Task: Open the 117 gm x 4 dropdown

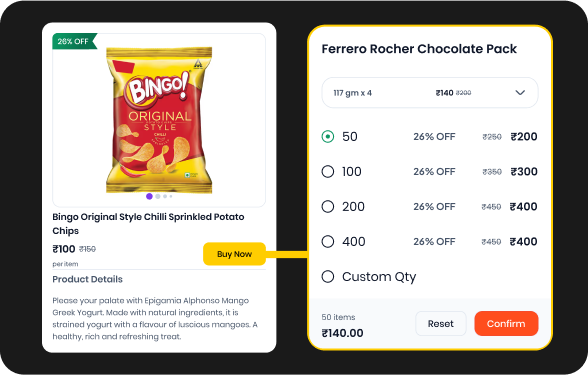Action: tap(430, 93)
